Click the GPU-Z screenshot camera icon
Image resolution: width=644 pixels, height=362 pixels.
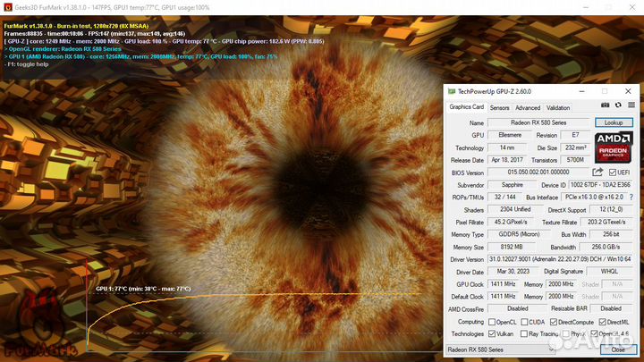point(605,105)
